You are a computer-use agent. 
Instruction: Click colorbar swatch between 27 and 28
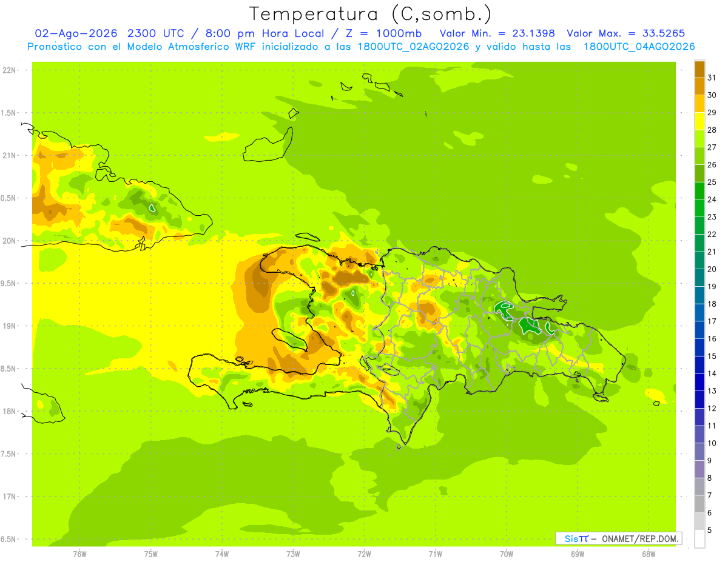699,139
